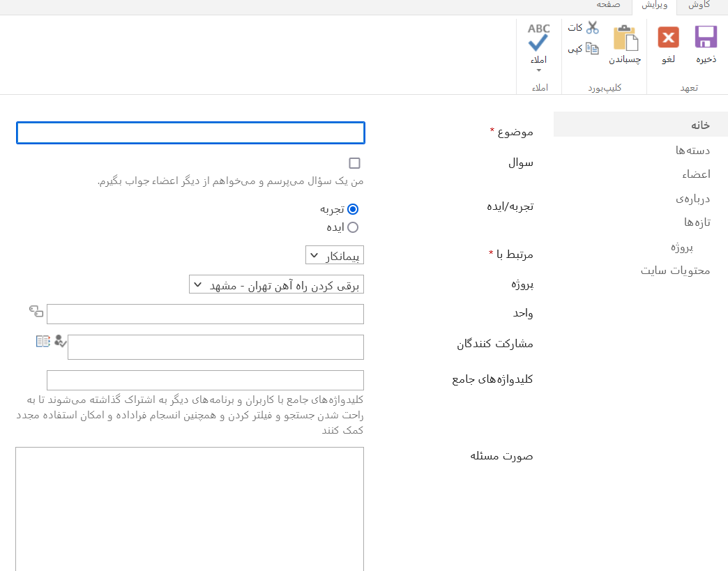728x571 pixels.
Task: Open اعضاء in the side navigation
Action: 696,174
